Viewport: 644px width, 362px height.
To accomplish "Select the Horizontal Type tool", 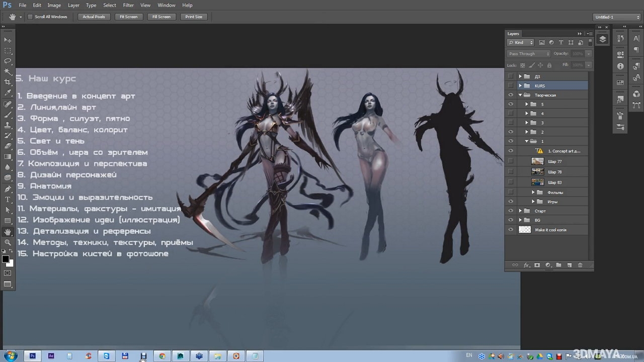I will click(x=8, y=200).
